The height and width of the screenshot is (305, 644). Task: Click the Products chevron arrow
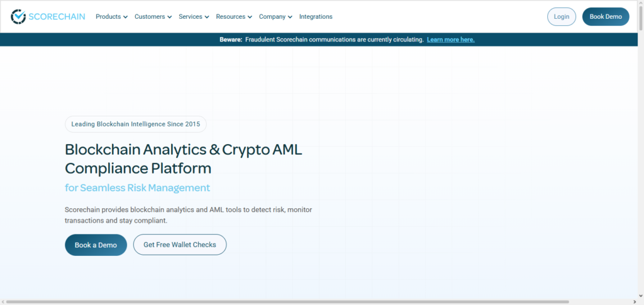(x=125, y=17)
